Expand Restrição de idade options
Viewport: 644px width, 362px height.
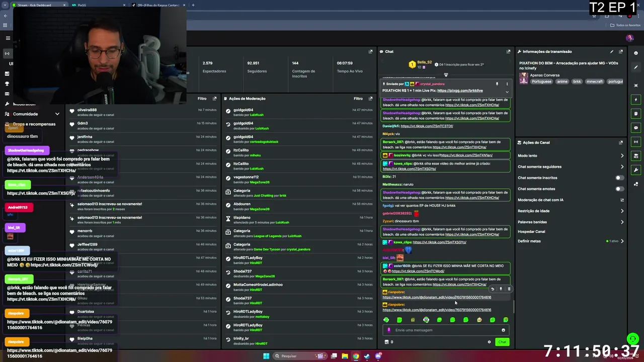click(x=622, y=211)
